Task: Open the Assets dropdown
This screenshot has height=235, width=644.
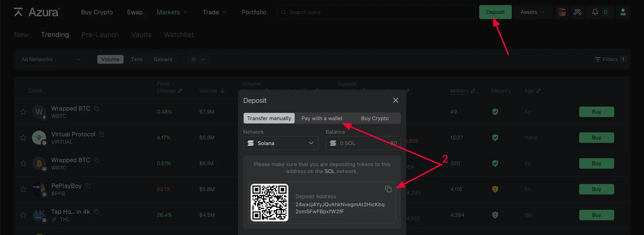Action: [533, 12]
